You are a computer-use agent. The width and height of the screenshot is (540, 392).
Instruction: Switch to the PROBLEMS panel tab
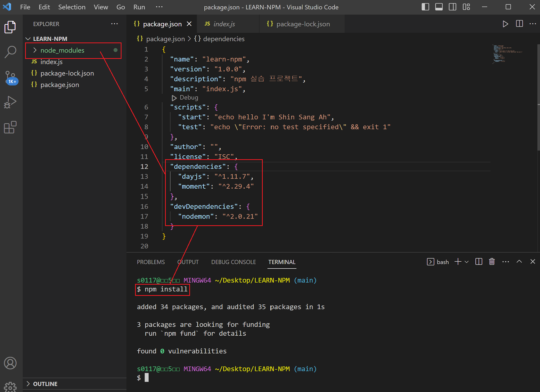click(151, 262)
